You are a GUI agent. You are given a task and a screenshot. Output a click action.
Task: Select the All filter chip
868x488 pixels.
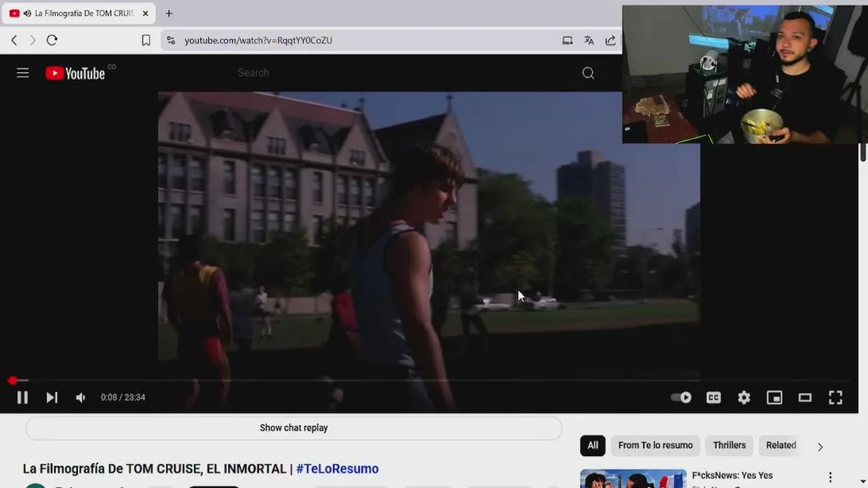(x=593, y=445)
